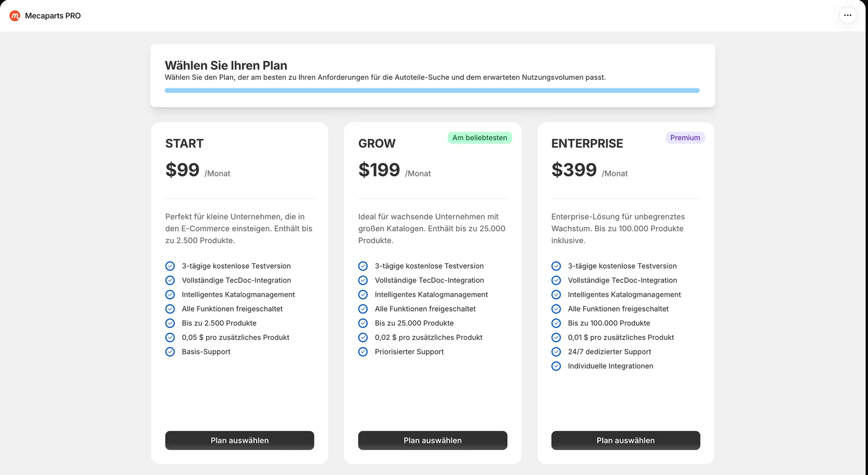Click 'Bis zu 2.500 Produkte' feature text
This screenshot has height=475, width=868.
[219, 323]
